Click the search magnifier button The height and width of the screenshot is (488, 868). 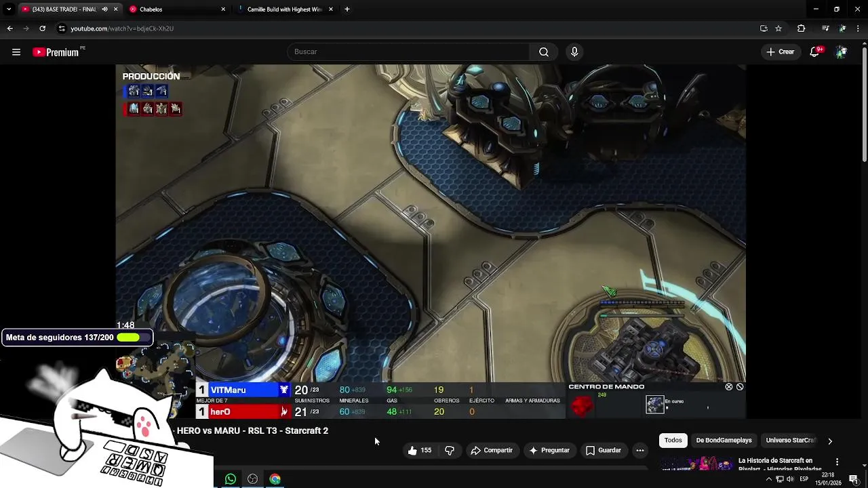[x=544, y=52]
